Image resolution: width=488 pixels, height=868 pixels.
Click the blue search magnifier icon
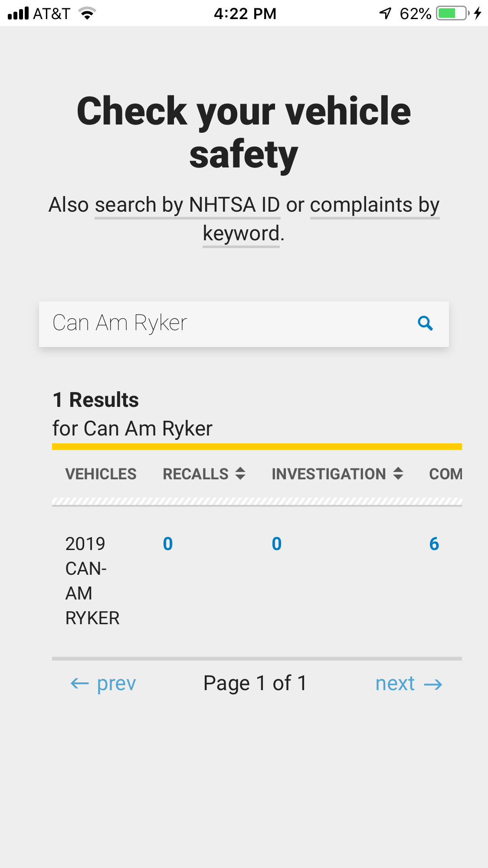coord(425,324)
